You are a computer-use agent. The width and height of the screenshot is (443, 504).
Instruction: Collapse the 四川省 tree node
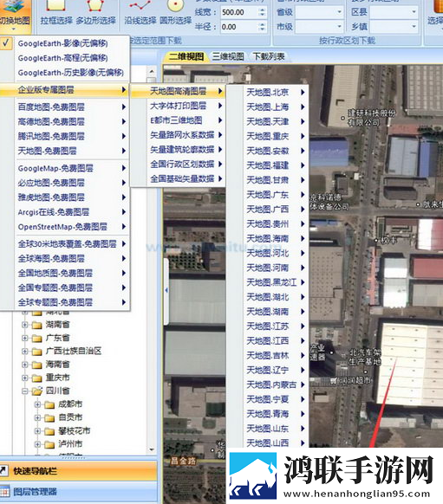coord(25,391)
